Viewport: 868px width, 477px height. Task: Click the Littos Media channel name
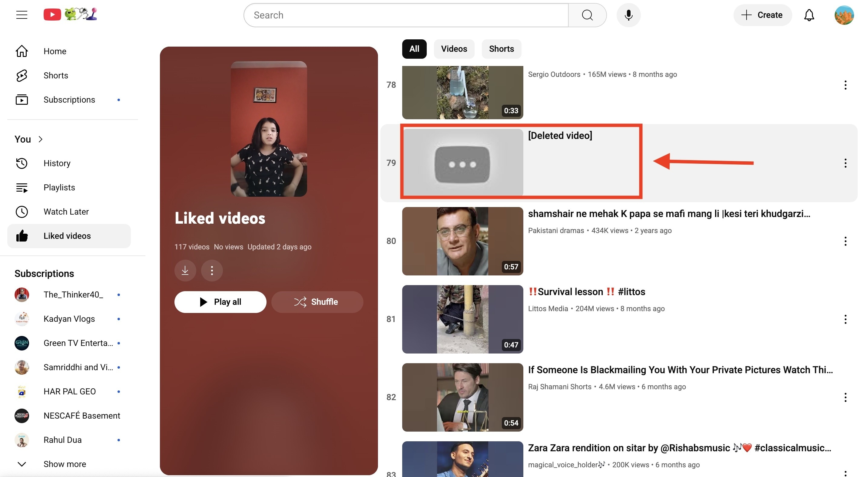[548, 309]
